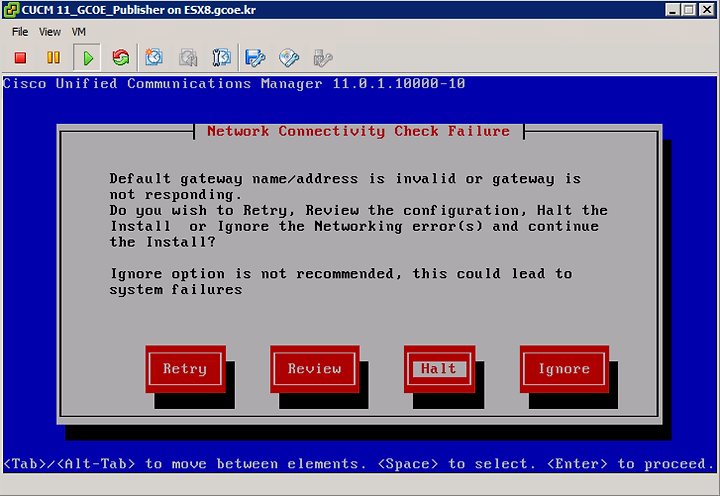Open the View menu
Image resolution: width=720 pixels, height=496 pixels.
[x=50, y=32]
